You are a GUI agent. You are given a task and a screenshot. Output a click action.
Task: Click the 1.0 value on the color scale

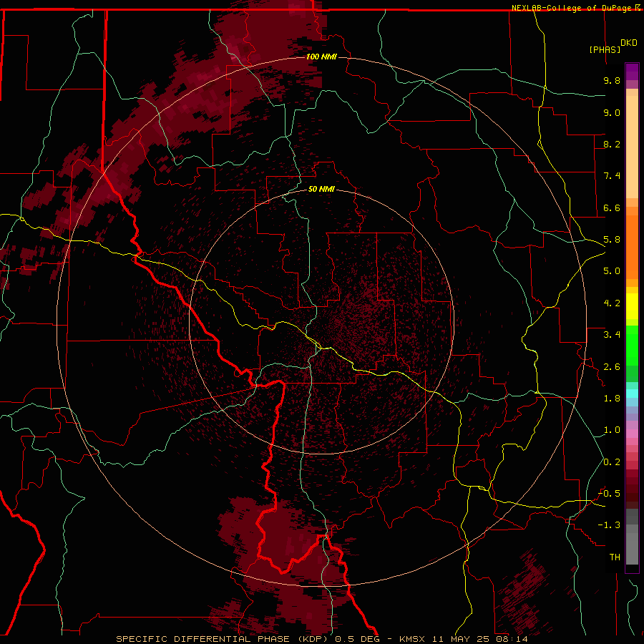coord(612,430)
